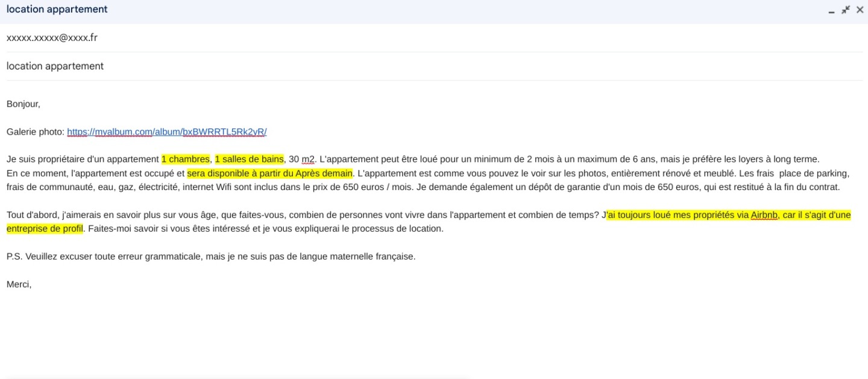Image resolution: width=868 pixels, height=379 pixels.
Task: Select the highlighted 1 salles de bains text
Action: 250,159
